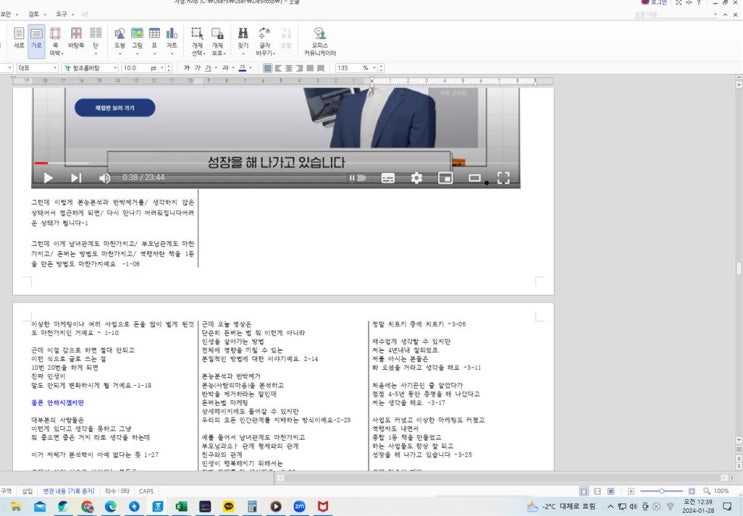Screen dimensions: 743x516
Task: Click the 삽입 insert-mode status item
Action: click(27, 491)
